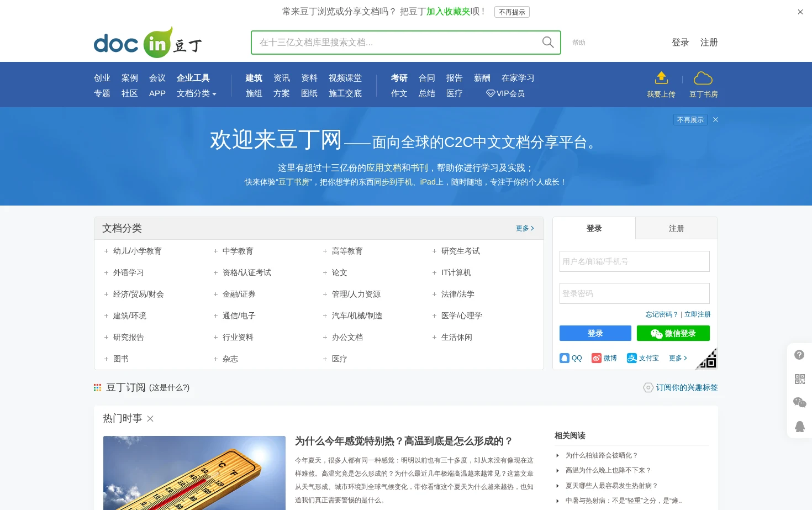Click header 登录 link
The height and width of the screenshot is (510, 812).
tap(681, 43)
